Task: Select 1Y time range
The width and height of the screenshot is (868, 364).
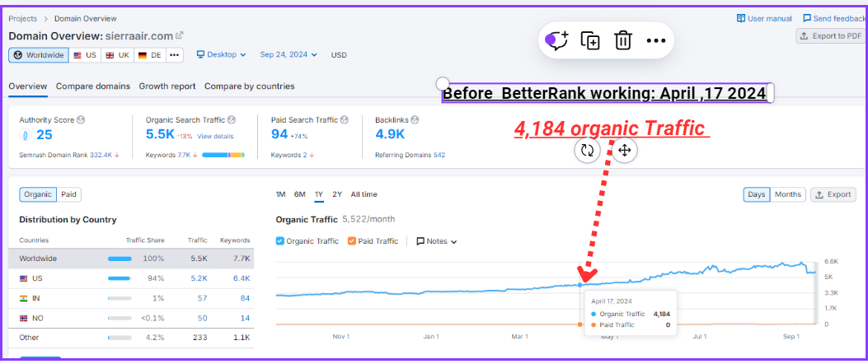Action: (x=319, y=194)
